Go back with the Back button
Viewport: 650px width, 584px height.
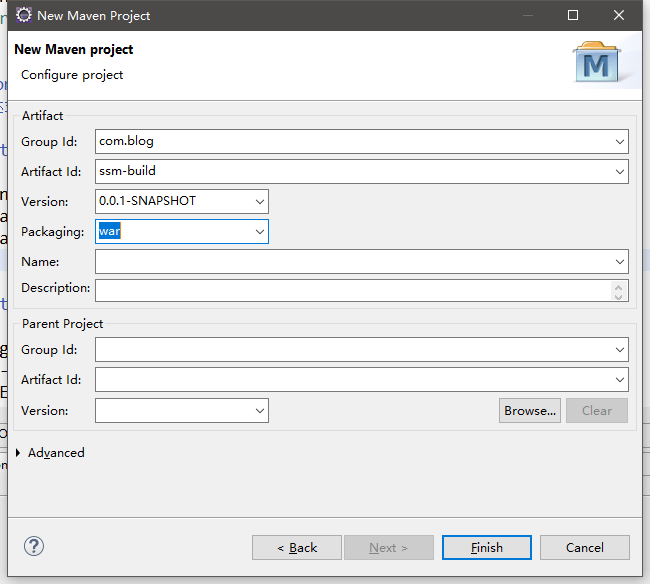coord(297,548)
